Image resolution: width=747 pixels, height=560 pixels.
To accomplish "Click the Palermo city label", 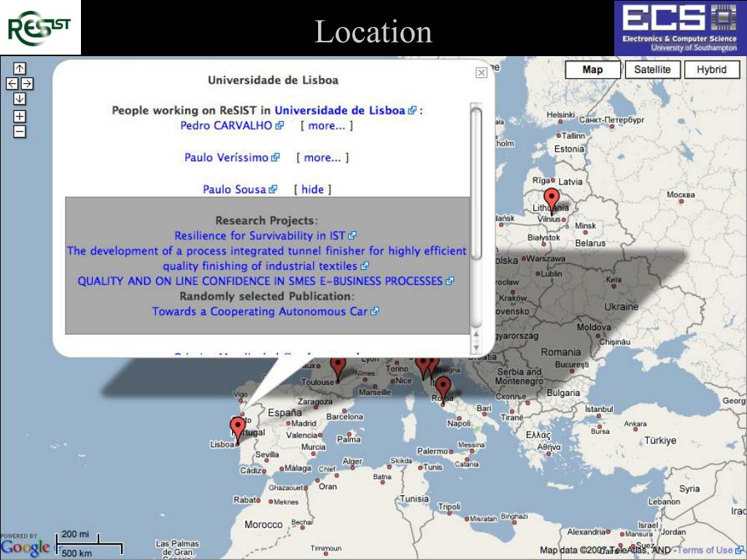I will click(432, 451).
